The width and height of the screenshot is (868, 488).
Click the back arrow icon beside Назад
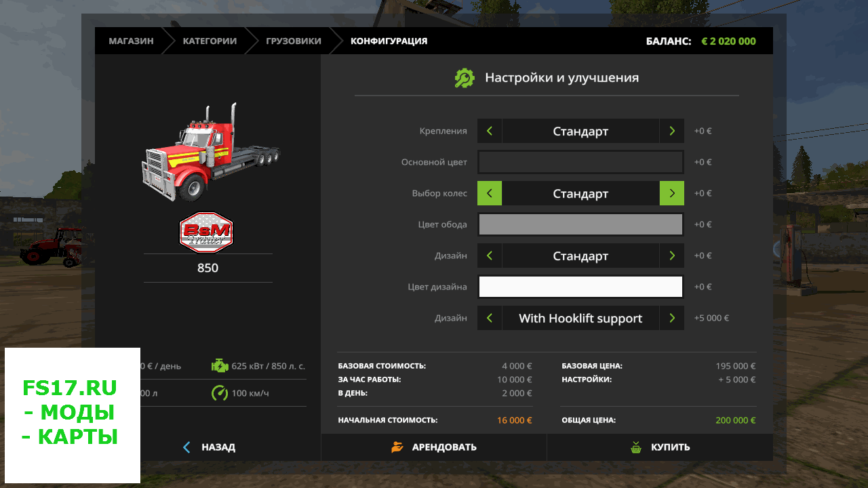pyautogui.click(x=188, y=447)
